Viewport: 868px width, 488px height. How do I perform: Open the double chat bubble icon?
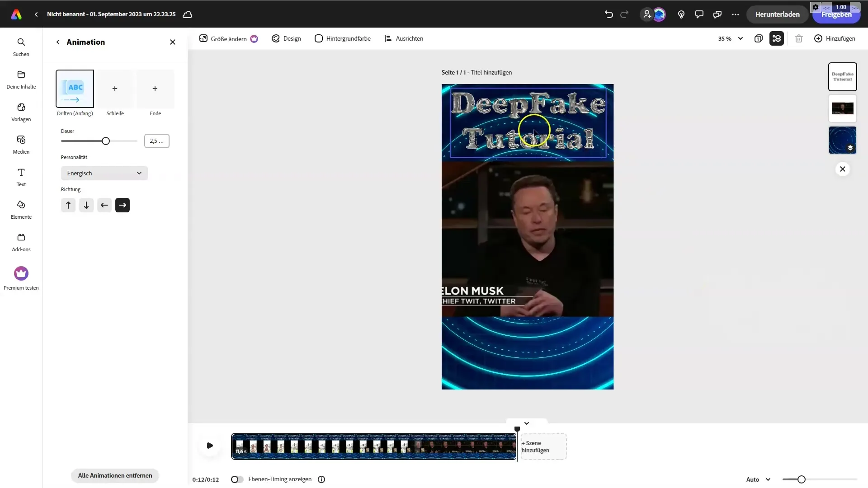[717, 14]
